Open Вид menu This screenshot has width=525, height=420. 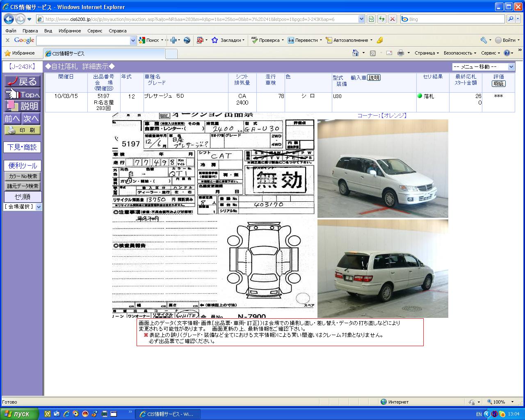(48, 31)
